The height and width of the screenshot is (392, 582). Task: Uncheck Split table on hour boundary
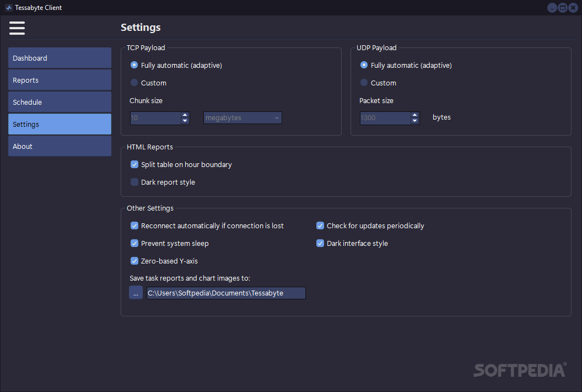[x=134, y=164]
